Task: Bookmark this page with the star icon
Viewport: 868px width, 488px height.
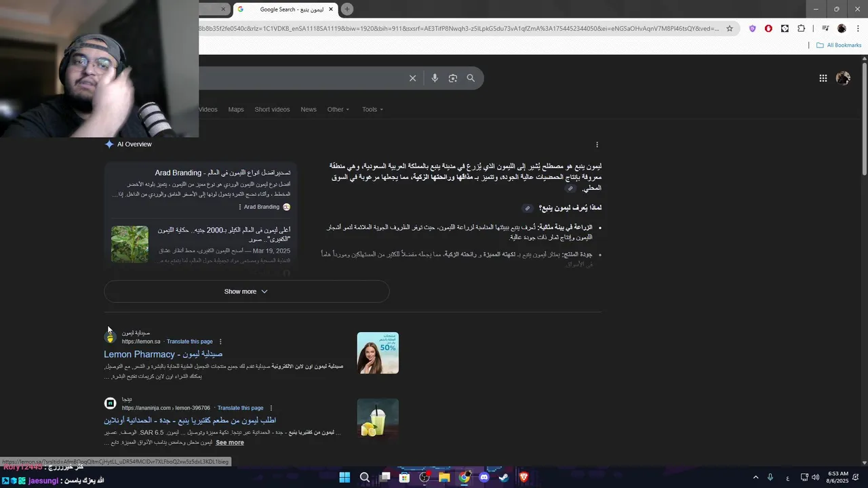Action: 730,28
